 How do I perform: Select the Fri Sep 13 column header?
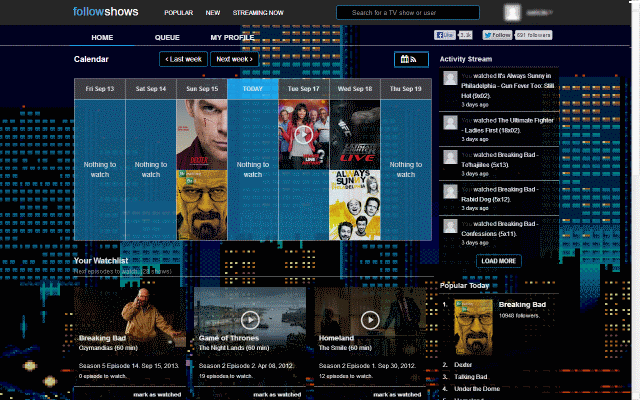(100, 89)
